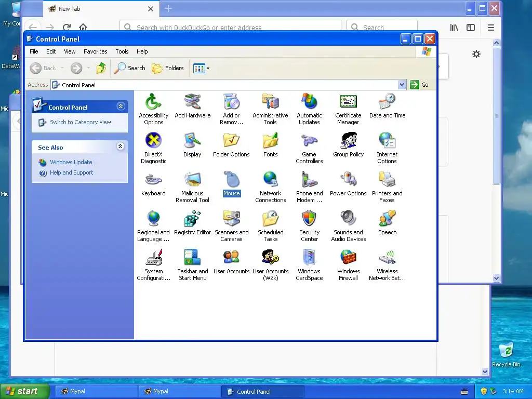Image resolution: width=532 pixels, height=399 pixels.
Task: Open Help and Support link
Action: coord(71,172)
